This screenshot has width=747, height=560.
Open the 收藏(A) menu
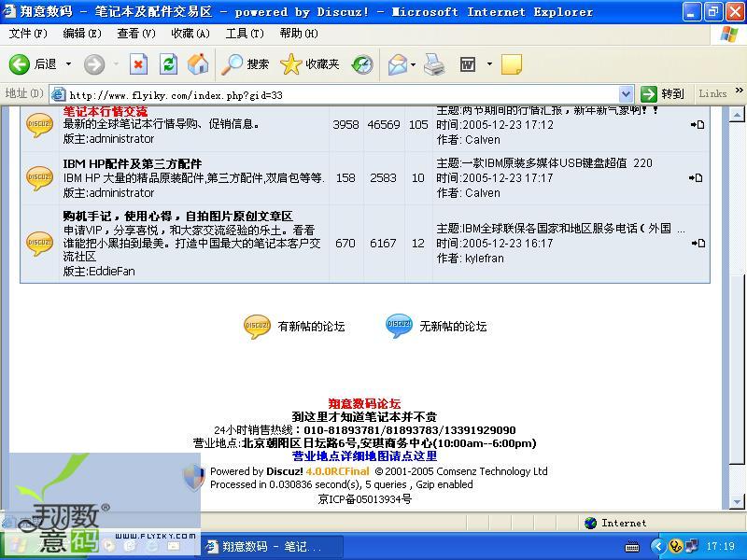190,34
